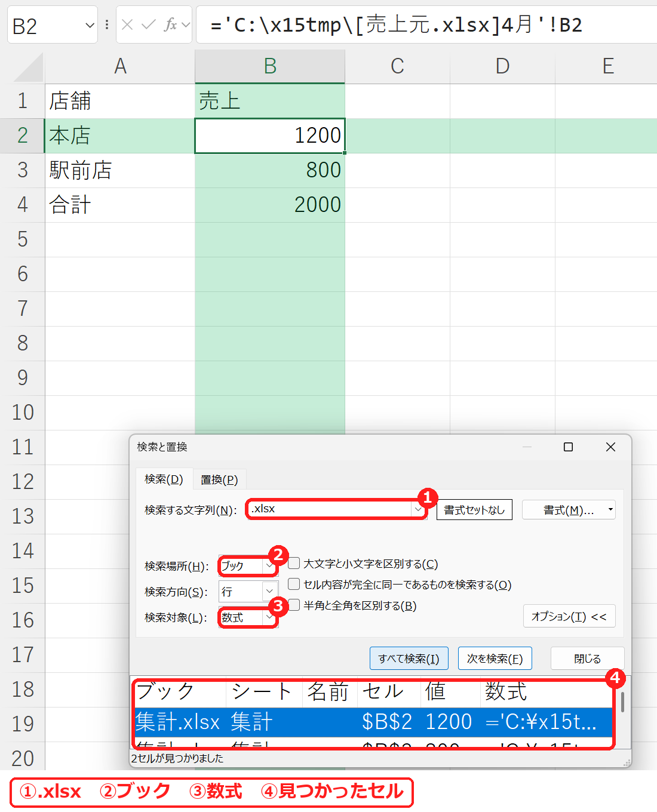Cancel formula entry with the X icon
Viewport: 657px width, 812px height.
coord(127,24)
